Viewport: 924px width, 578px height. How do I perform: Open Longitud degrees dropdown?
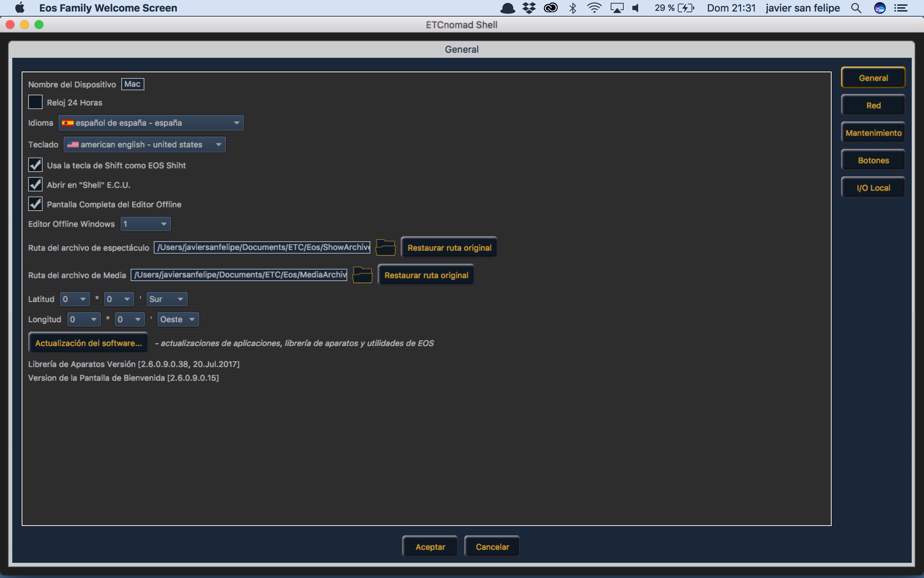tap(84, 319)
